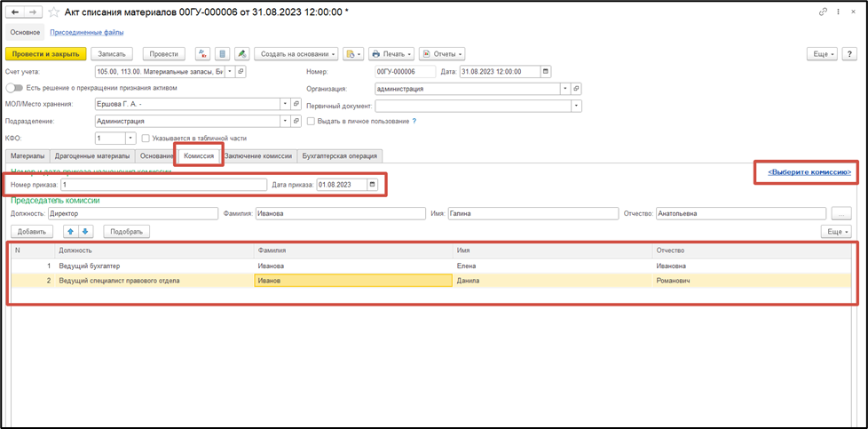Click Подобрать button

127,231
